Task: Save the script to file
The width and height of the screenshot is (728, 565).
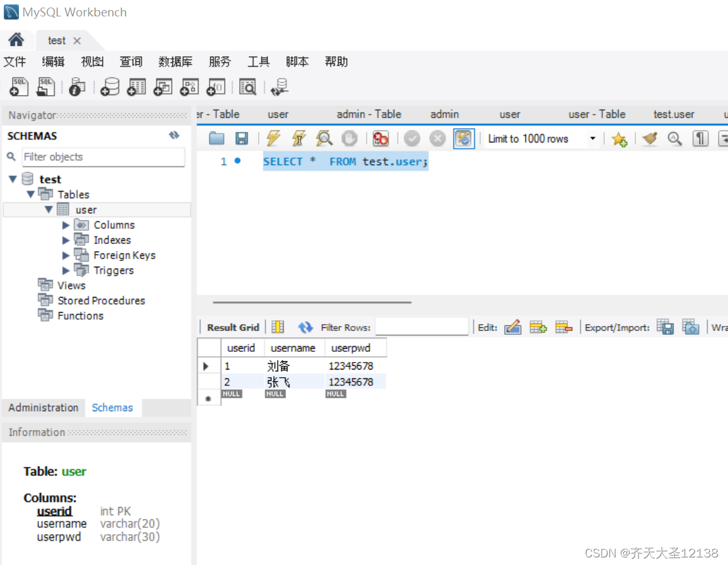Action: click(242, 138)
